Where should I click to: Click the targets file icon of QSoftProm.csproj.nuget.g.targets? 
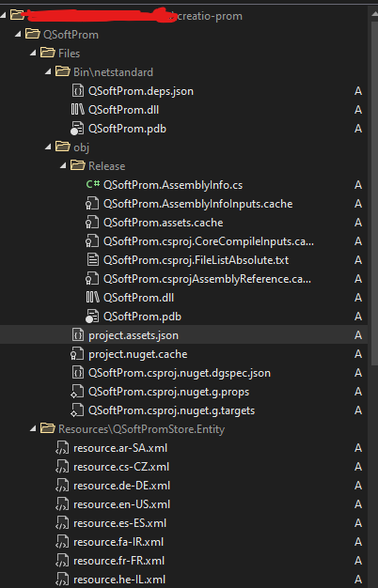[x=77, y=410]
